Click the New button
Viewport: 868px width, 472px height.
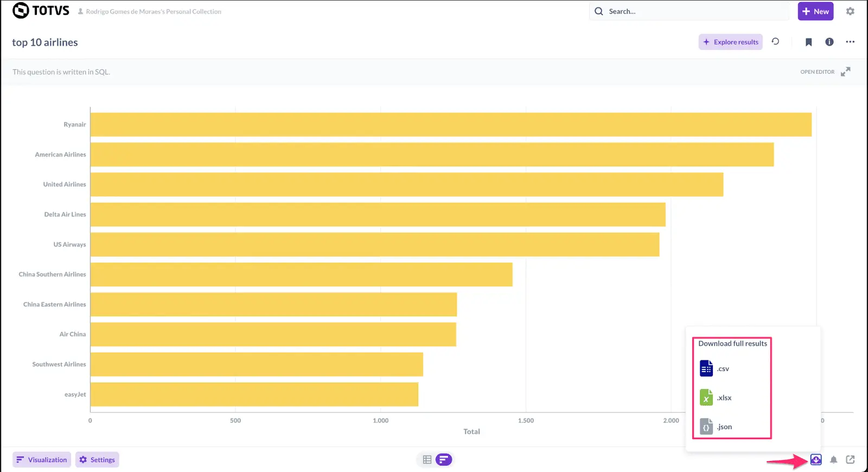pos(815,11)
